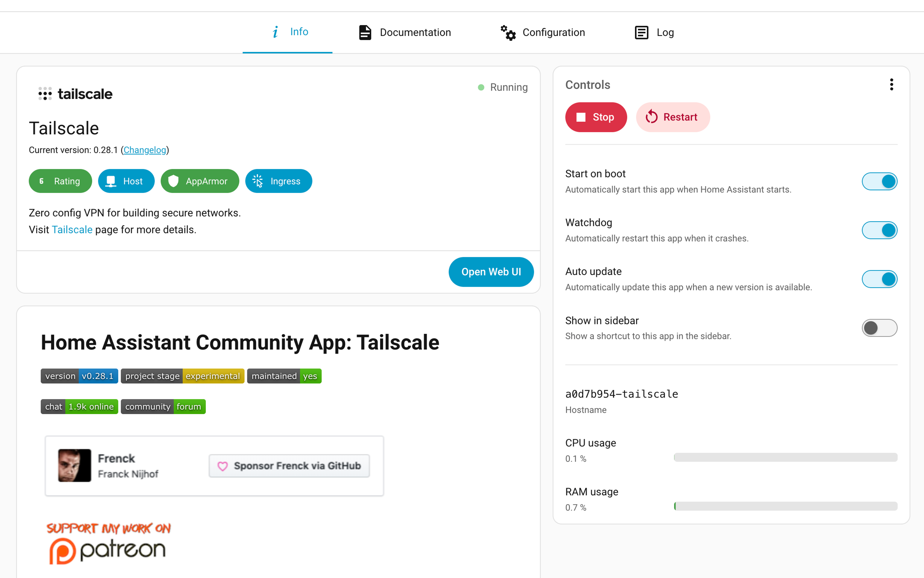This screenshot has width=924, height=578.
Task: Click the maintained yes badge
Action: click(x=284, y=376)
